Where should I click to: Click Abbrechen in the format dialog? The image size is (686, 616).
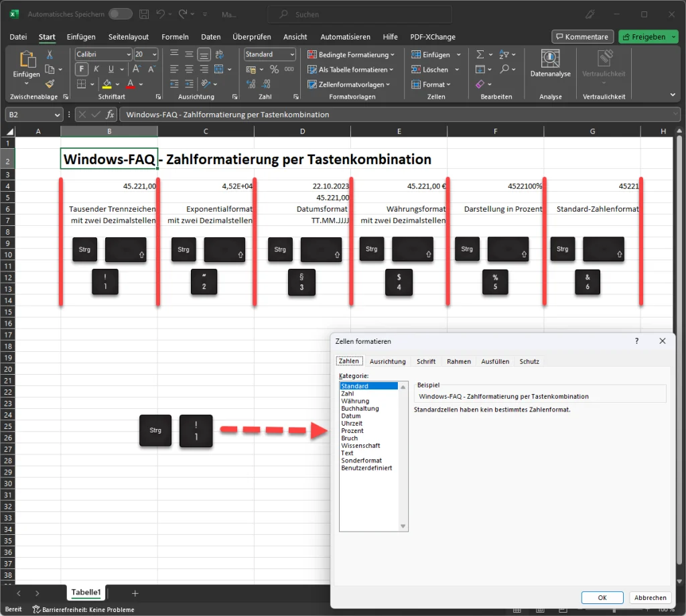click(x=650, y=598)
